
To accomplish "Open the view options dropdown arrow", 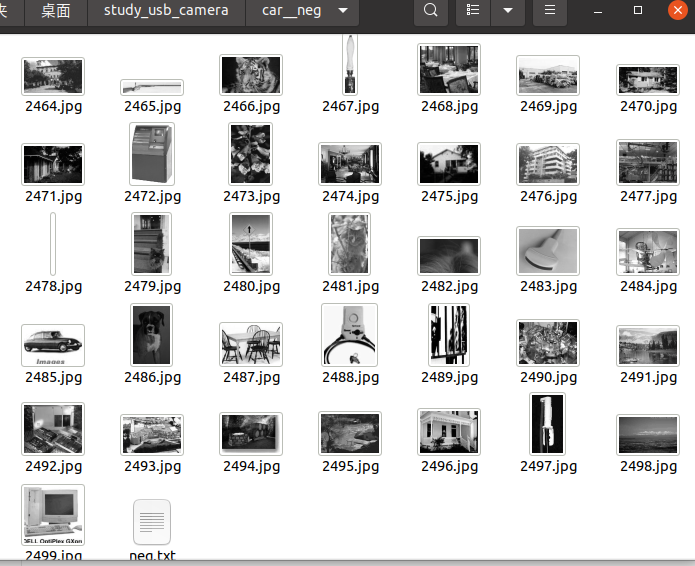I will (x=508, y=11).
